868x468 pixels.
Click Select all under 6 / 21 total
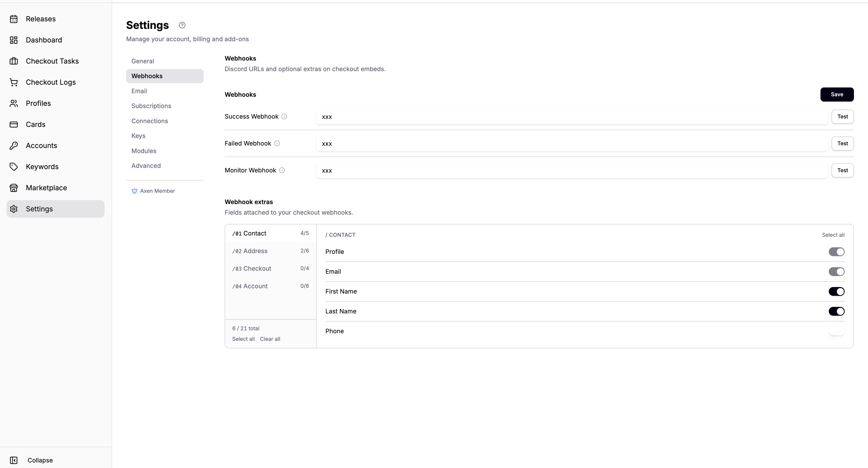tap(243, 339)
